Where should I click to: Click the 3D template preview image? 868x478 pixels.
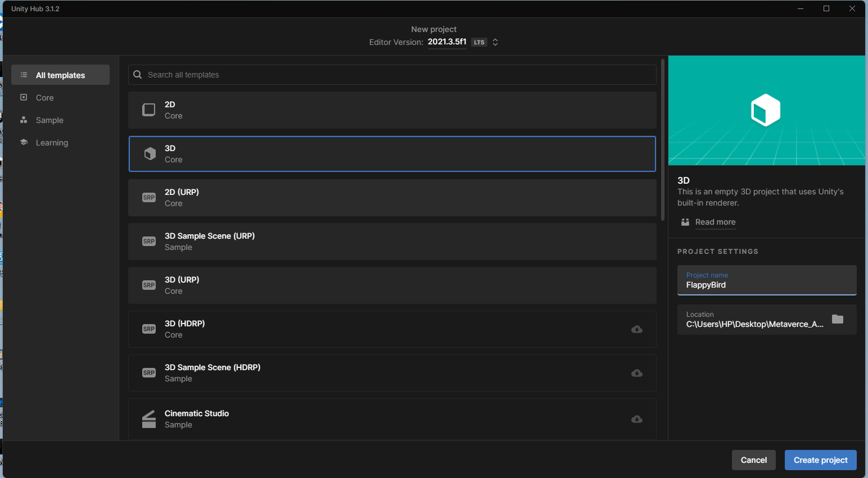point(767,110)
